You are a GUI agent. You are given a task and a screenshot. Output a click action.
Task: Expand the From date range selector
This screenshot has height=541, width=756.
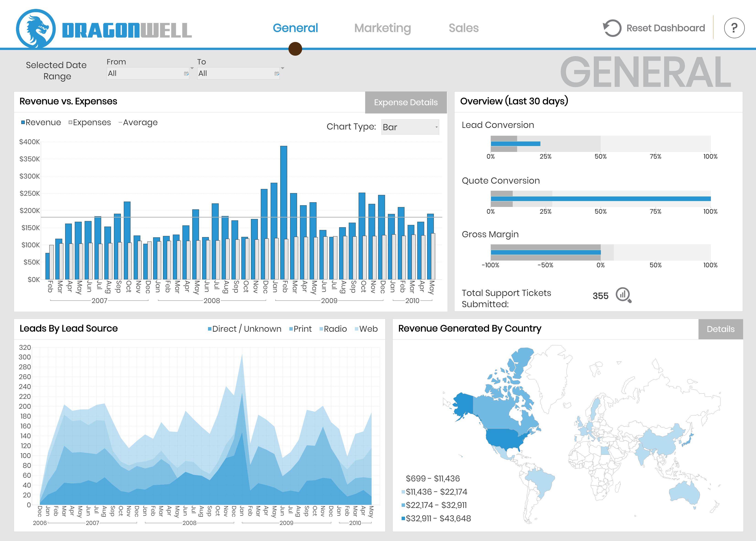click(x=192, y=68)
